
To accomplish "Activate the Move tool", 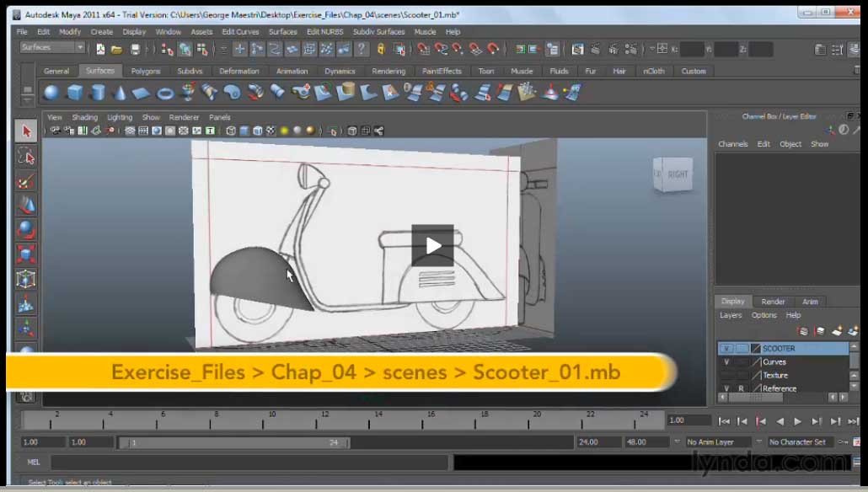I will coord(26,206).
